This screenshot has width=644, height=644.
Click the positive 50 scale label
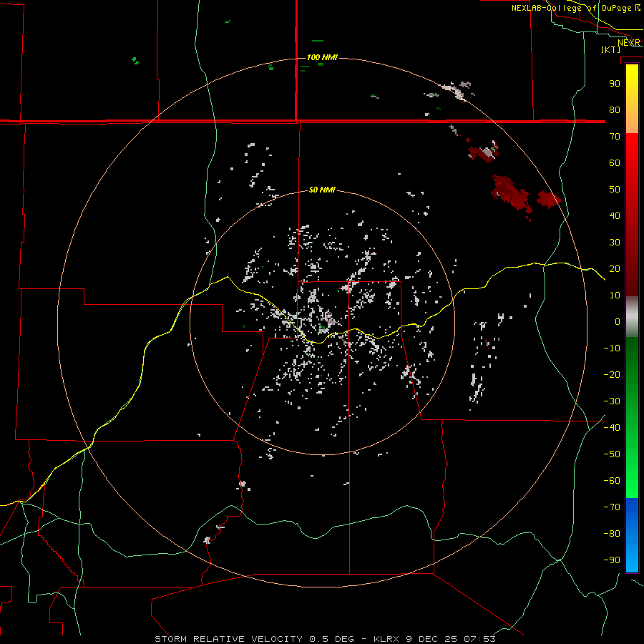(615, 190)
